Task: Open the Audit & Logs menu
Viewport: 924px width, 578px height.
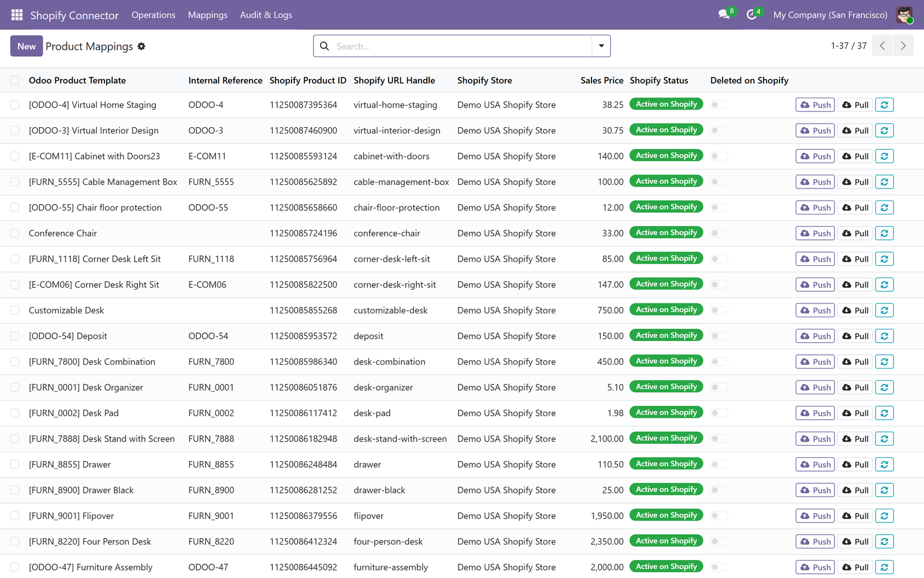Action: (266, 15)
